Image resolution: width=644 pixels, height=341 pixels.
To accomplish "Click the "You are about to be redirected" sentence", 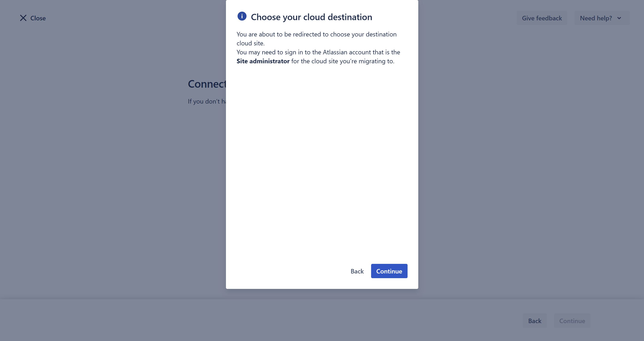I will [317, 34].
